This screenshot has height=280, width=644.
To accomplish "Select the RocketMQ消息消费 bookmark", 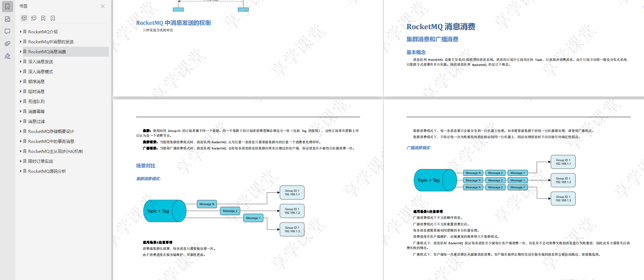I will pos(47,52).
